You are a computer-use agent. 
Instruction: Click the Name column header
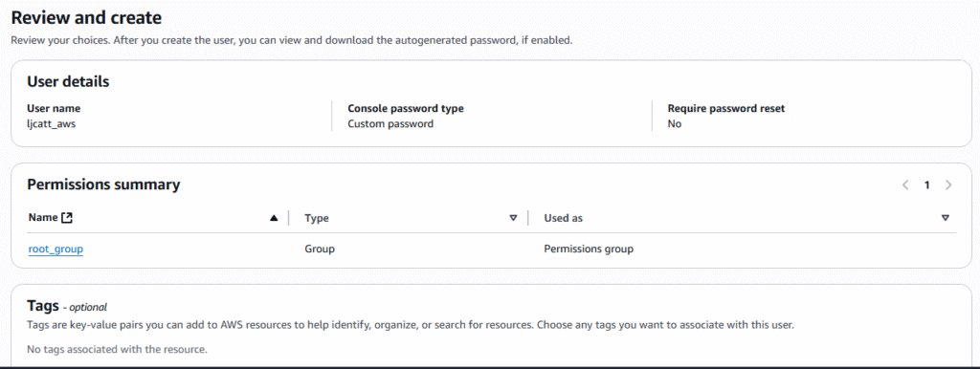coord(43,218)
